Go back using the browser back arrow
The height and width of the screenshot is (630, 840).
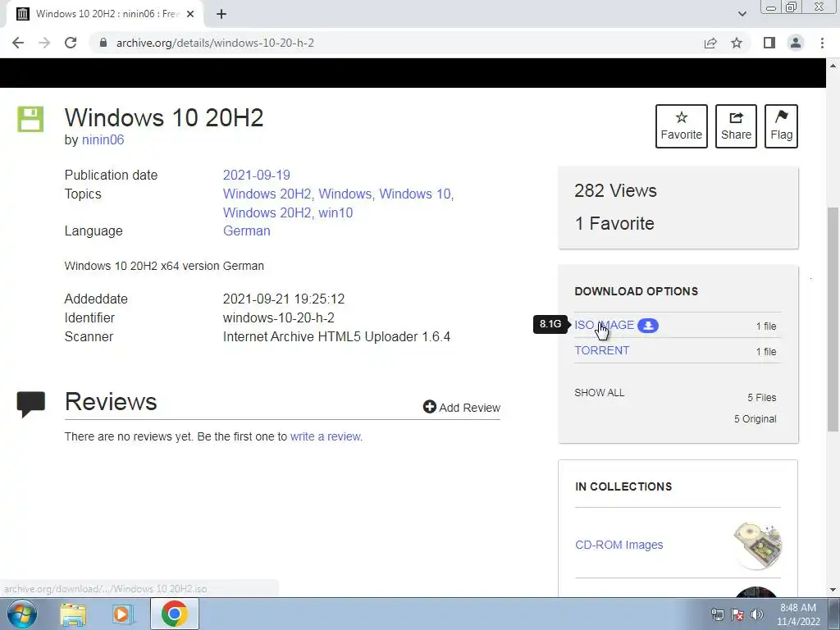pyautogui.click(x=18, y=43)
